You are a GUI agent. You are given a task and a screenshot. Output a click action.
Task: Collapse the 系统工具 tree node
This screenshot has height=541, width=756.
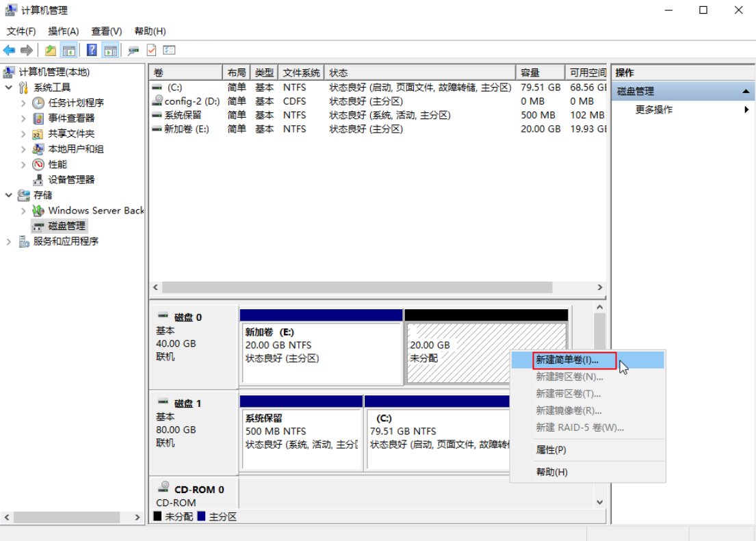(x=9, y=88)
